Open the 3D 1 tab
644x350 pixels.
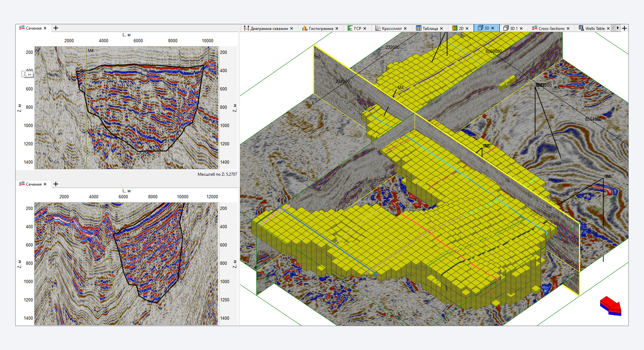tap(513, 28)
